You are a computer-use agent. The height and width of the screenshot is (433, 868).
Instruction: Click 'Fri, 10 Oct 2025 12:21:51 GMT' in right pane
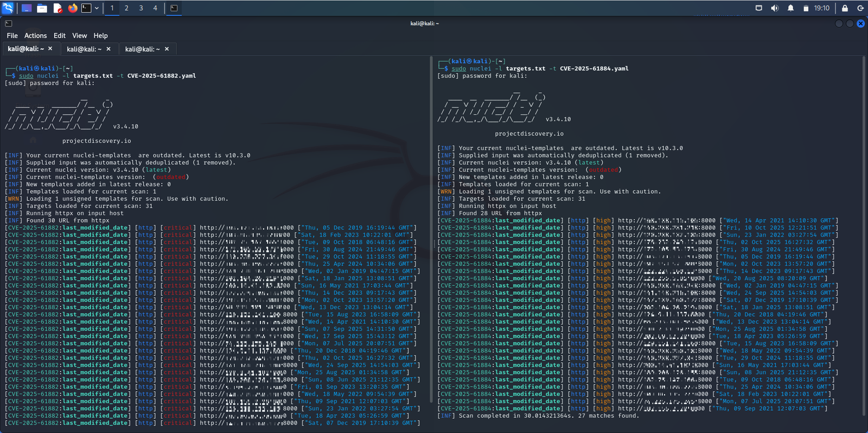click(x=780, y=228)
